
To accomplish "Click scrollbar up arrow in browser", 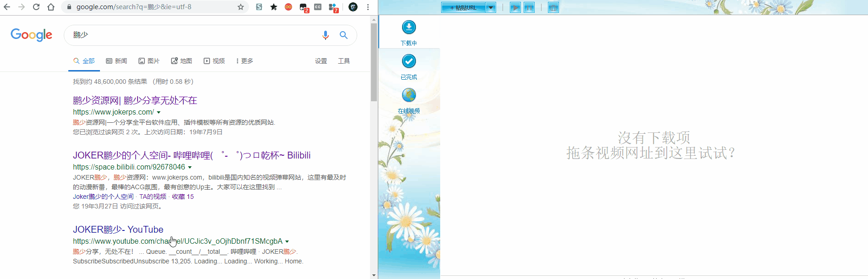I will (374, 19).
